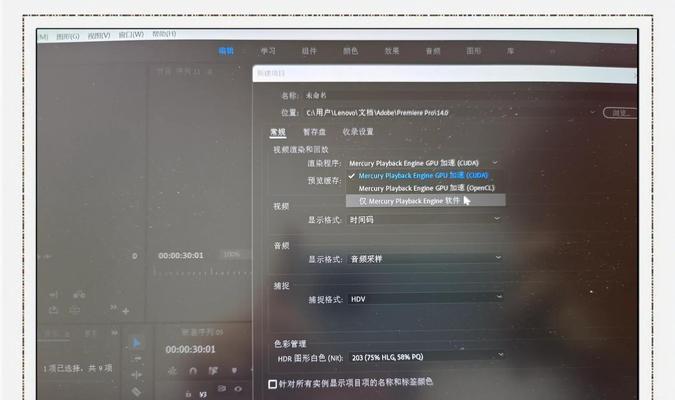Select the 序列 01 timeline tab

(x=202, y=332)
